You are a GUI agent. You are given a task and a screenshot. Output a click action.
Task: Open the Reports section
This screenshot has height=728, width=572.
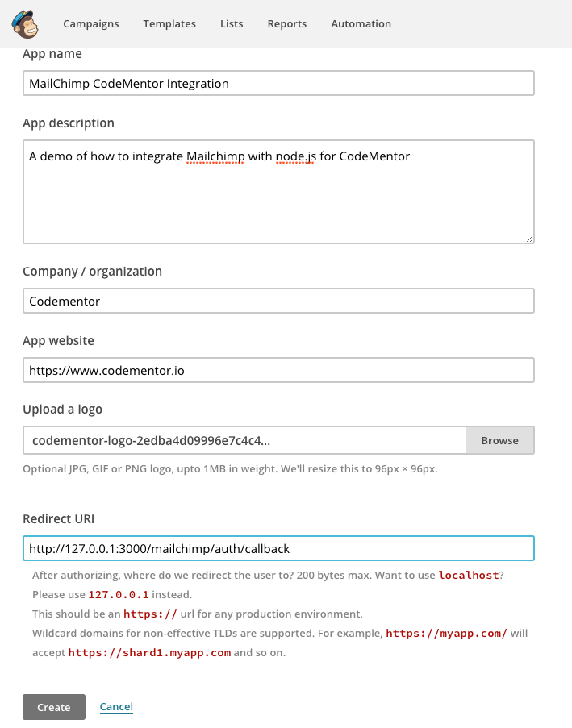287,24
